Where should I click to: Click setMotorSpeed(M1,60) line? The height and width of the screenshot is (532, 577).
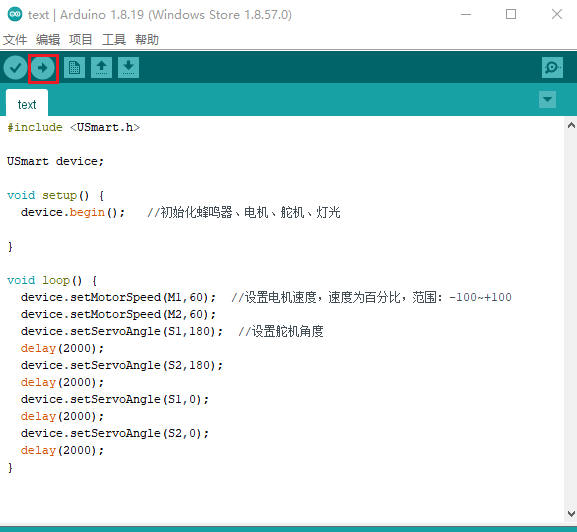tap(118, 297)
